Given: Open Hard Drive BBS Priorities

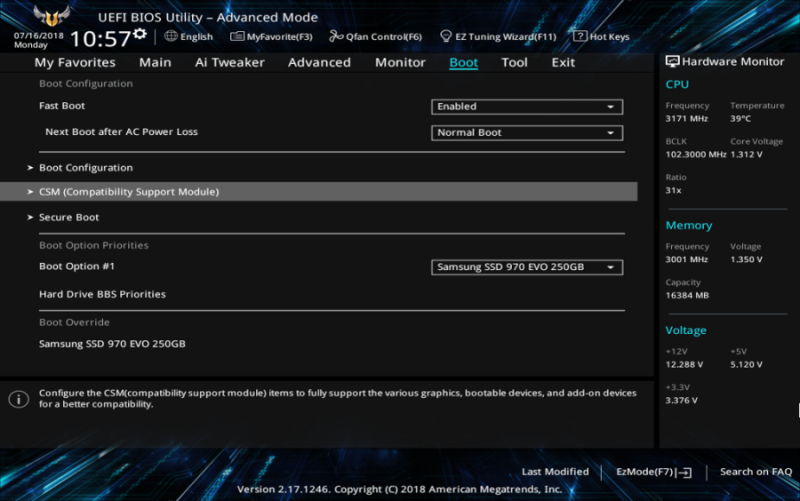Looking at the screenshot, I should point(103,294).
